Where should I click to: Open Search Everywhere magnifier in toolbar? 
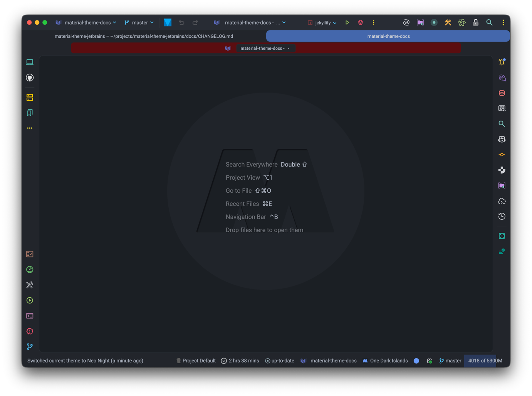click(489, 23)
